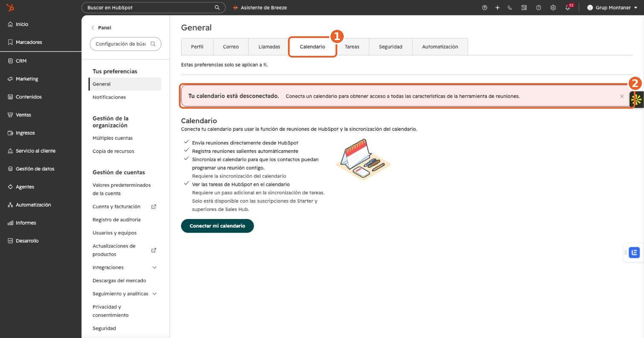The image size is (644, 338).
Task: Open the notifications bell icon
Action: click(x=568, y=8)
